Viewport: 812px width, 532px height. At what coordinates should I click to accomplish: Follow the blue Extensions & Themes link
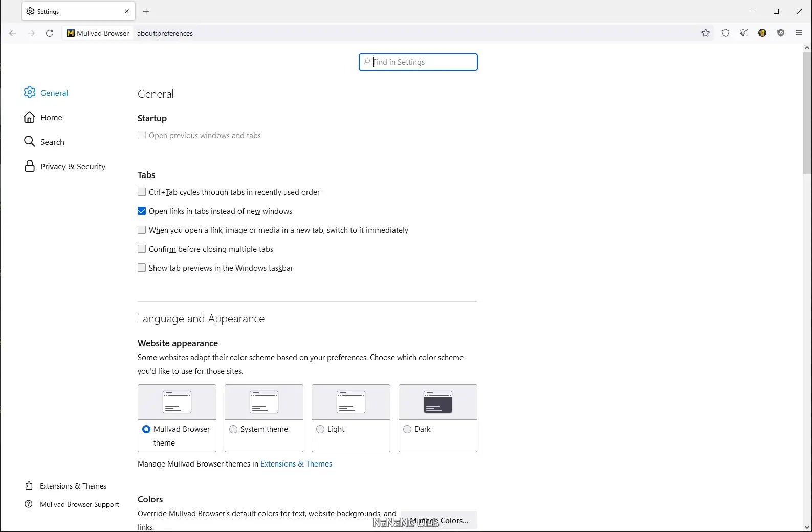coord(296,464)
